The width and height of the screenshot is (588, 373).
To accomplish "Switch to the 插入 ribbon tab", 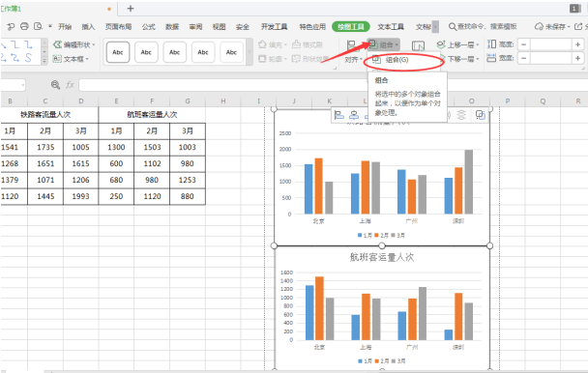I will [x=88, y=27].
